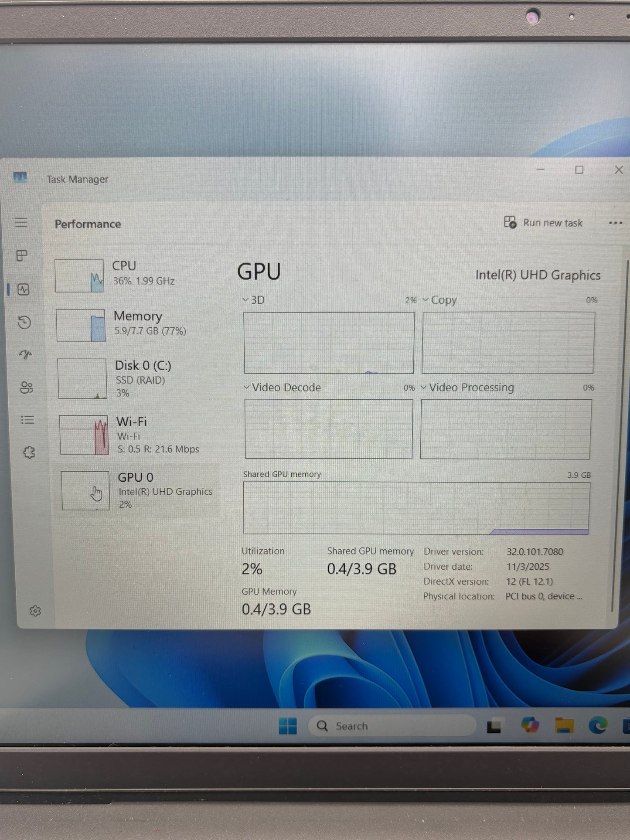
Task: Click the Disk 0 mini graph thumbnail
Action: [82, 378]
